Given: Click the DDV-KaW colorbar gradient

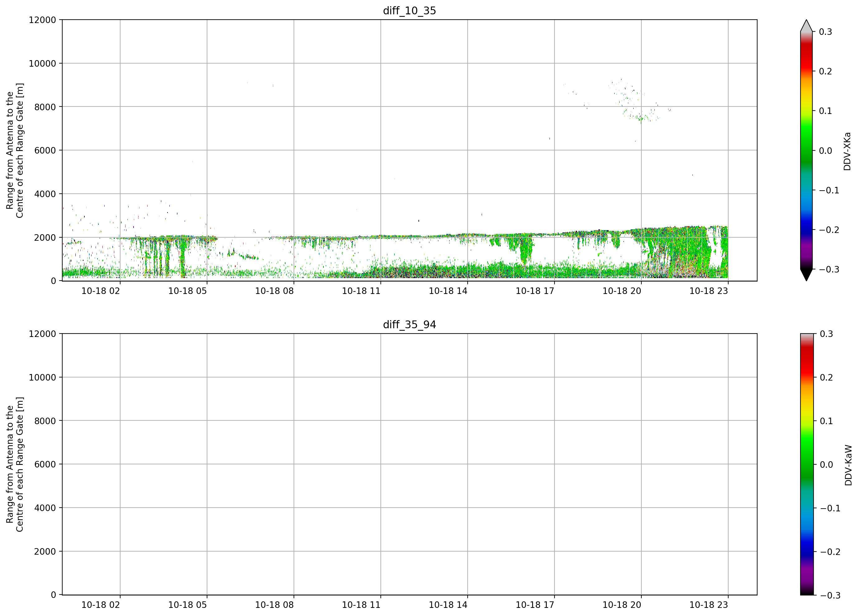Looking at the screenshot, I should pyautogui.click(x=806, y=464).
